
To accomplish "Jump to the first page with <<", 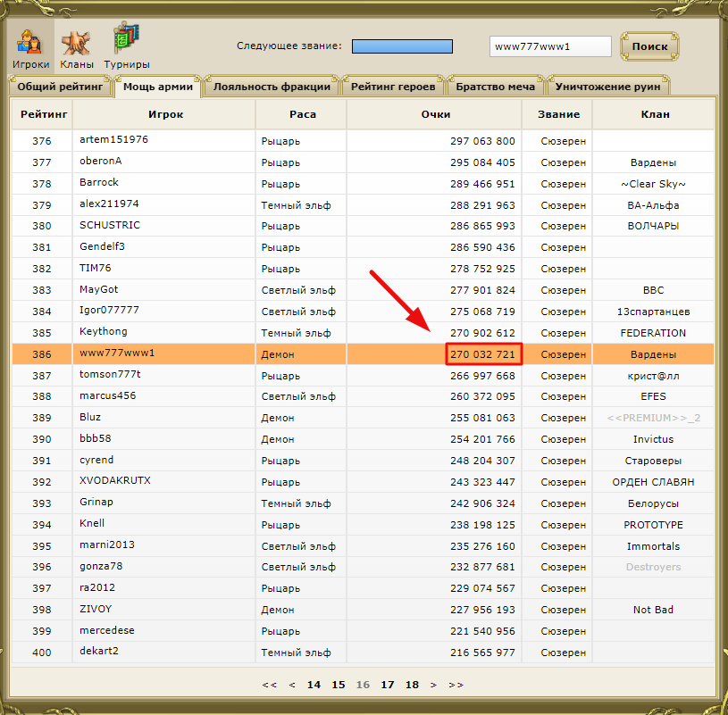I will tap(269, 685).
